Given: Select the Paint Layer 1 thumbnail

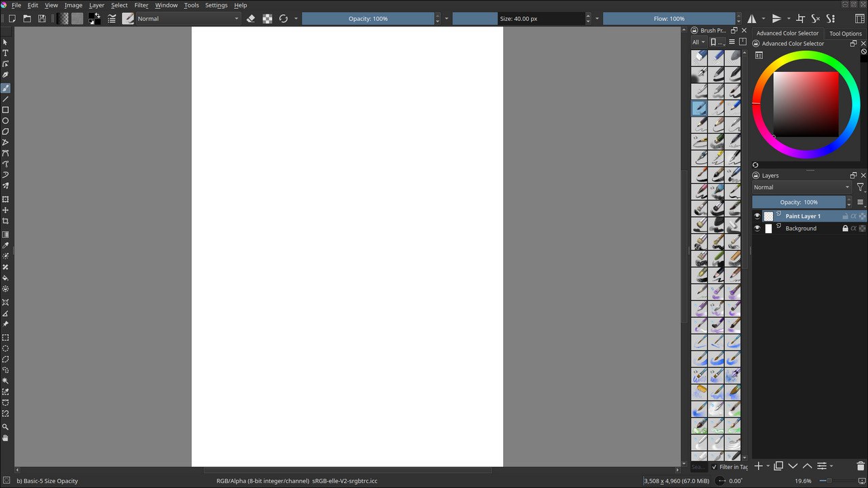Looking at the screenshot, I should pyautogui.click(x=768, y=216).
